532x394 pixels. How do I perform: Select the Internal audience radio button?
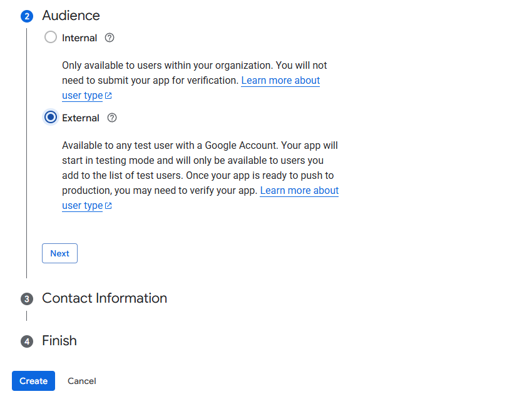51,38
